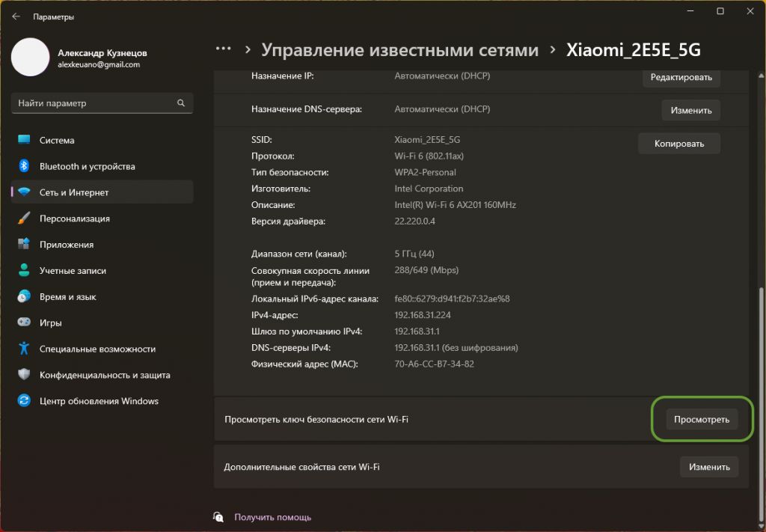Go to Центр обновления Windows

pos(99,401)
